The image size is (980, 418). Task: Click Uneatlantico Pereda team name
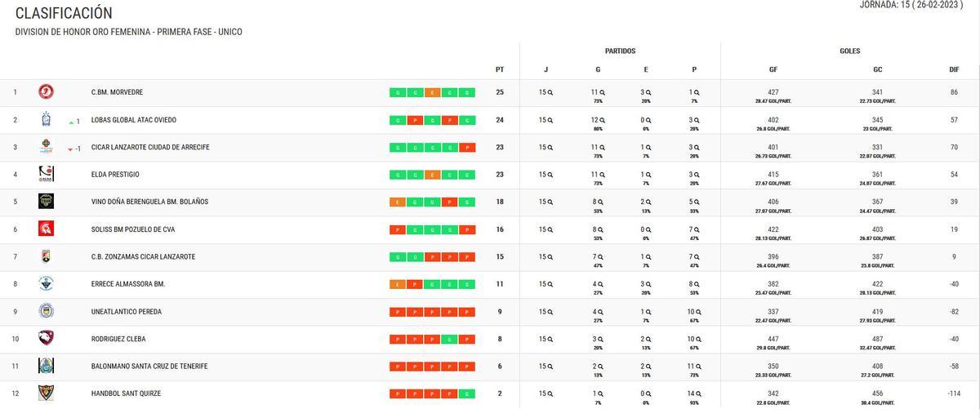pyautogui.click(x=127, y=312)
